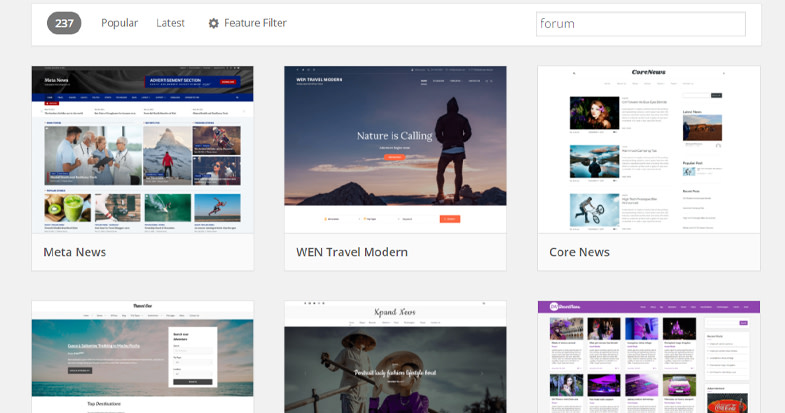Open the Xpand News theme preview

click(396, 357)
